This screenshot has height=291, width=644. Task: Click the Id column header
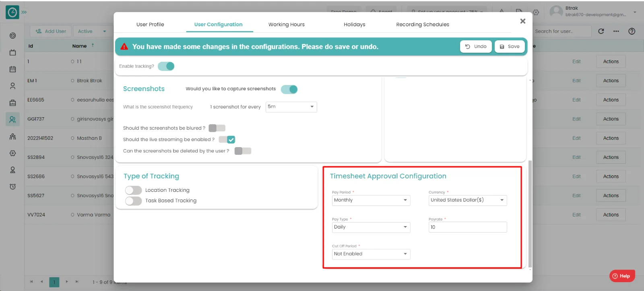coord(31,46)
